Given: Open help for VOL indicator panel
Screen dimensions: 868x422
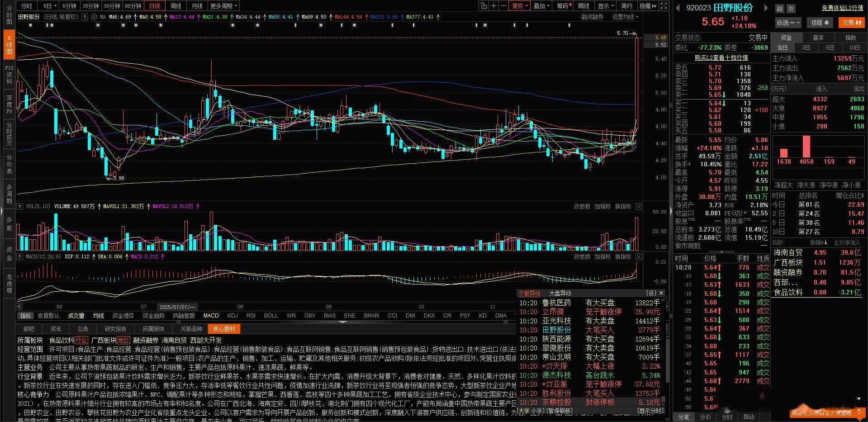Looking at the screenshot, I should (x=20, y=206).
